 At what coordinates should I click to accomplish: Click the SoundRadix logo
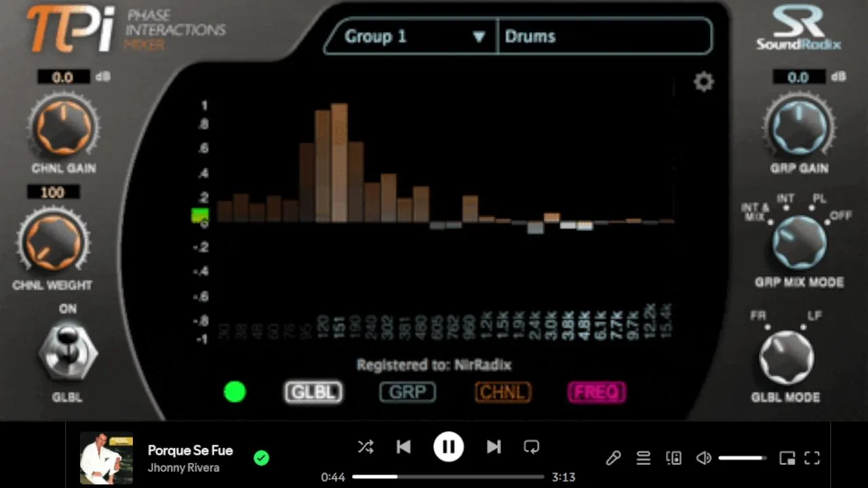click(799, 28)
